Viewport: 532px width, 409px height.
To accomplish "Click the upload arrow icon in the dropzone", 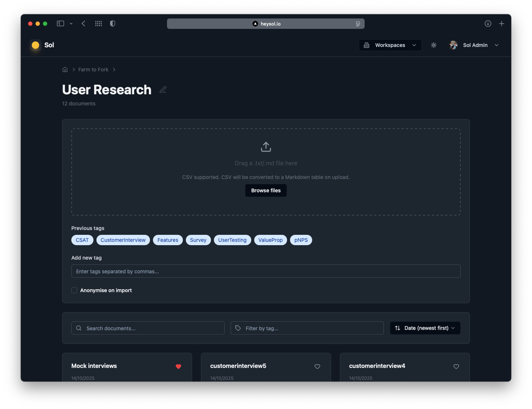I will (266, 146).
